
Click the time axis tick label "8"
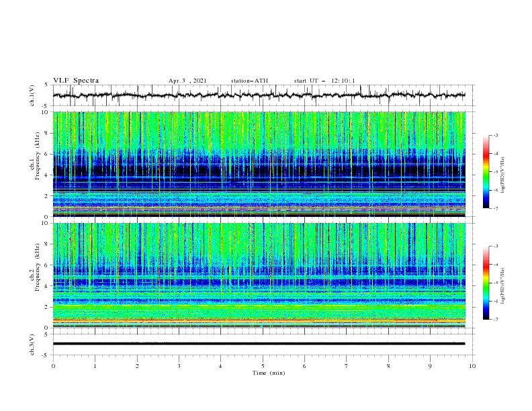tap(388, 366)
